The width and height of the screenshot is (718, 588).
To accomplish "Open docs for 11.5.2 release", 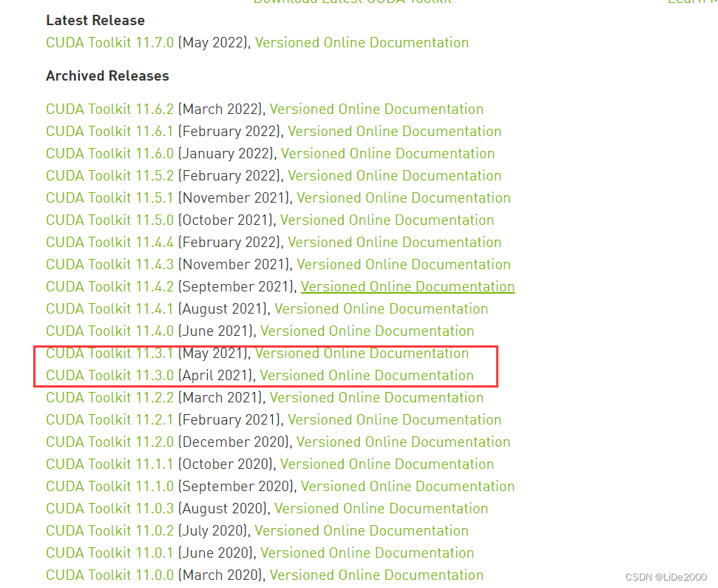I will (x=394, y=176).
